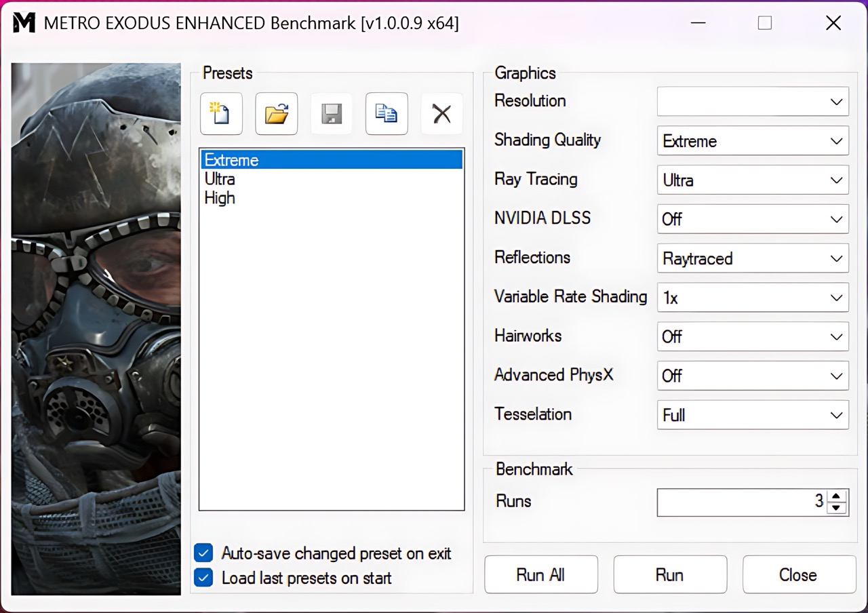Minimize the benchmark window

698,23
